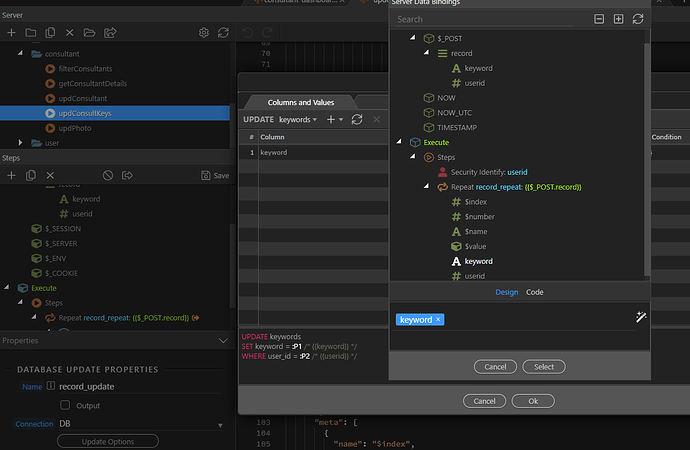The image size is (690, 450).
Task: Disable step icon in Steps toolbar
Action: (x=108, y=175)
